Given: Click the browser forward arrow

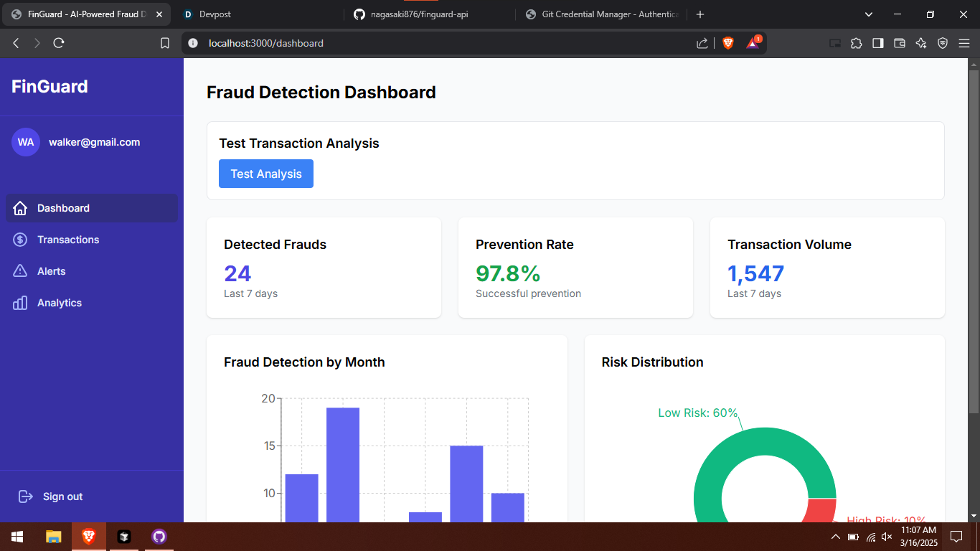Looking at the screenshot, I should click(x=37, y=43).
